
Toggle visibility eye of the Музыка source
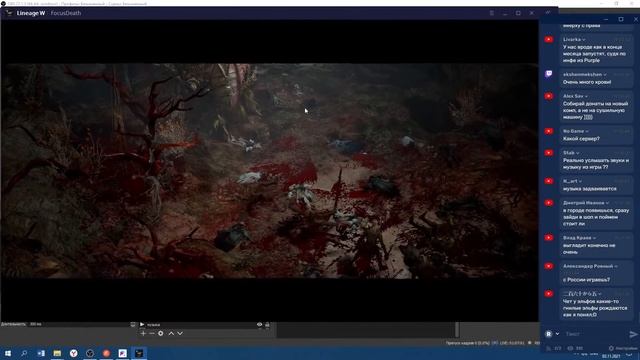[x=259, y=324]
